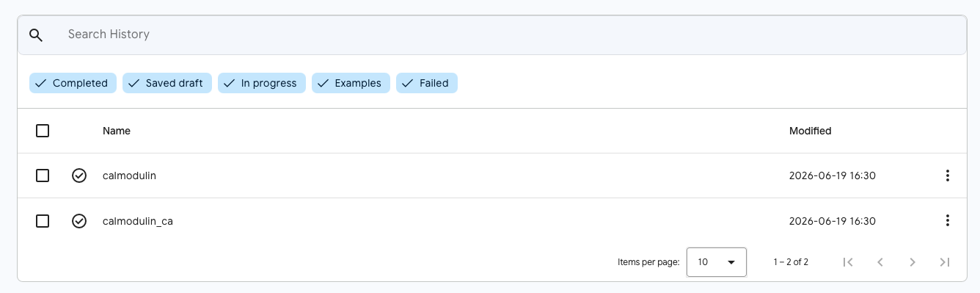
Task: Click the search magnifier icon
Action: [x=36, y=35]
